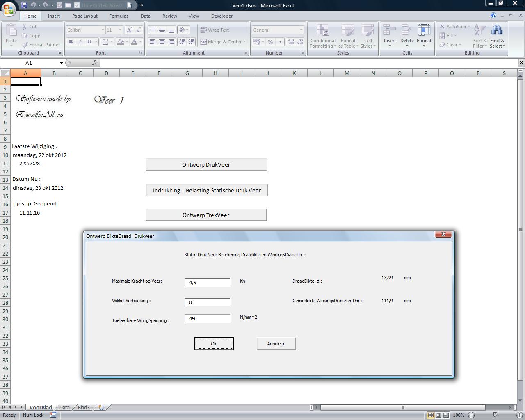Decrease cell indent
The width and height of the screenshot is (525, 420).
tap(182, 42)
